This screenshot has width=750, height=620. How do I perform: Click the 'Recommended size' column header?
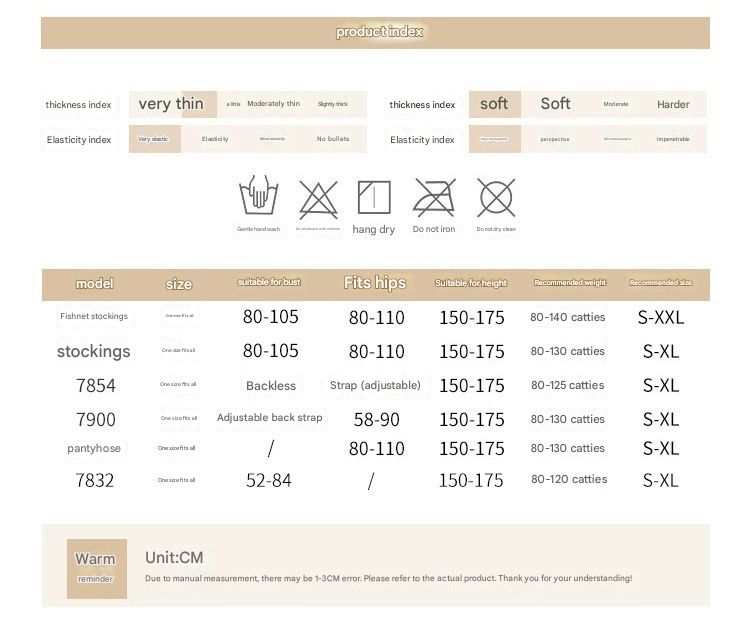tap(660, 283)
